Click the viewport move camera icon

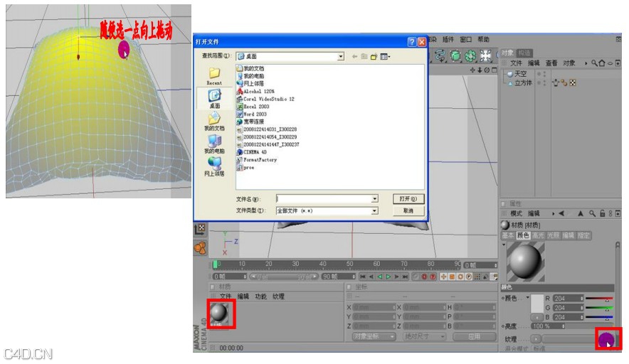tap(472, 70)
